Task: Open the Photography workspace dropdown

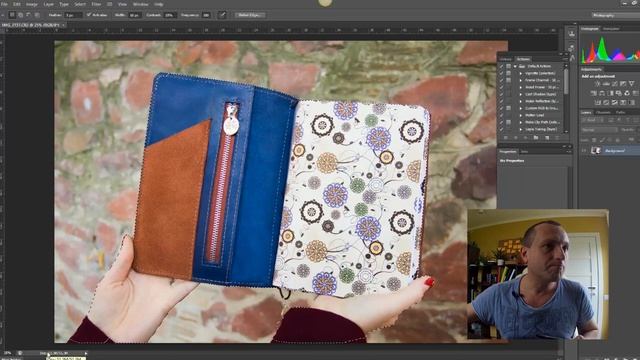Action: (x=616, y=15)
